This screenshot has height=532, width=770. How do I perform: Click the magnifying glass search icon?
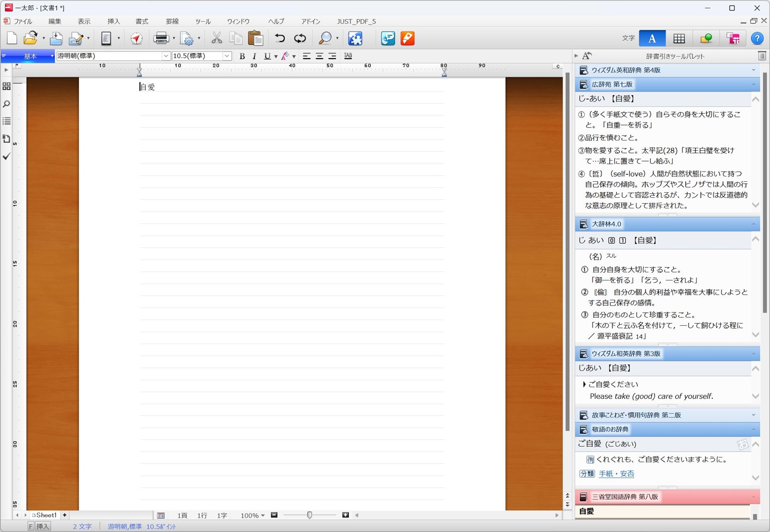[325, 38]
